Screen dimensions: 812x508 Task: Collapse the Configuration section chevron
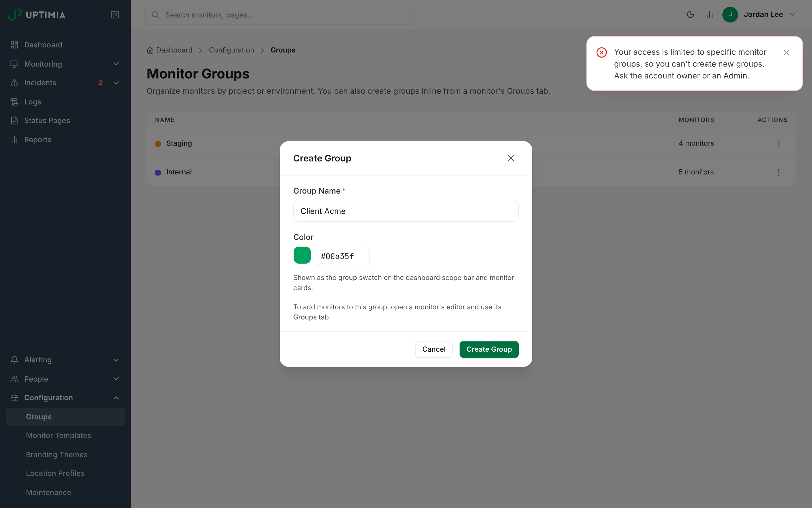coord(116,398)
